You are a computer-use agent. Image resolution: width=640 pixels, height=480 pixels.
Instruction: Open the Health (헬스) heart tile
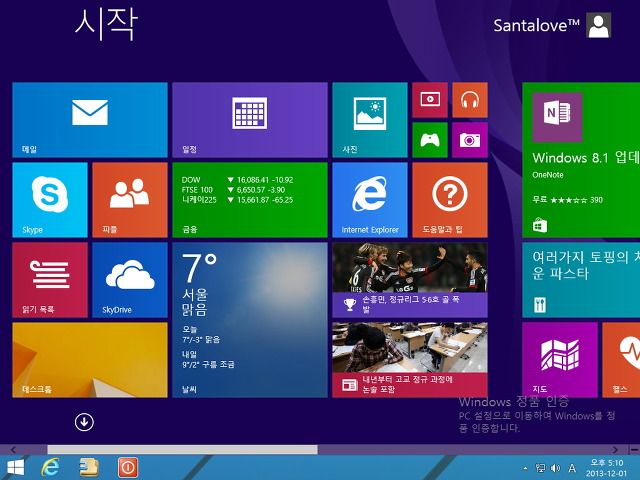click(x=621, y=360)
